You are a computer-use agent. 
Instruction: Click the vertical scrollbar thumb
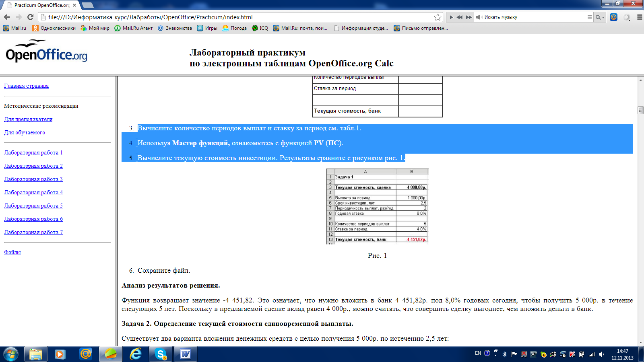(x=640, y=110)
